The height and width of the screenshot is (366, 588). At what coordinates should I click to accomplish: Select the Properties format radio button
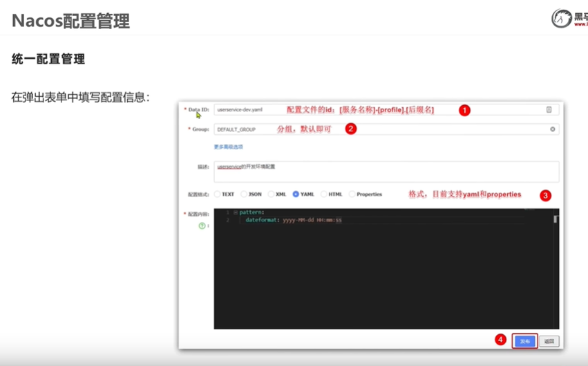coord(352,194)
